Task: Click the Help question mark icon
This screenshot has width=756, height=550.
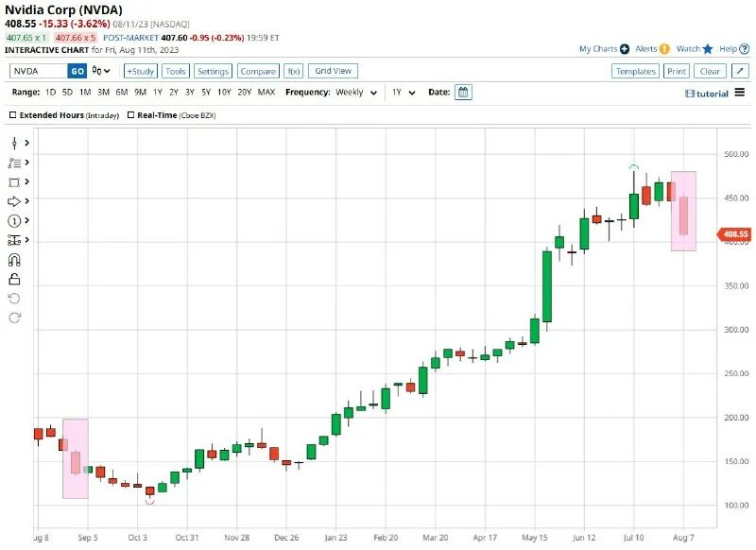Action: [745, 49]
